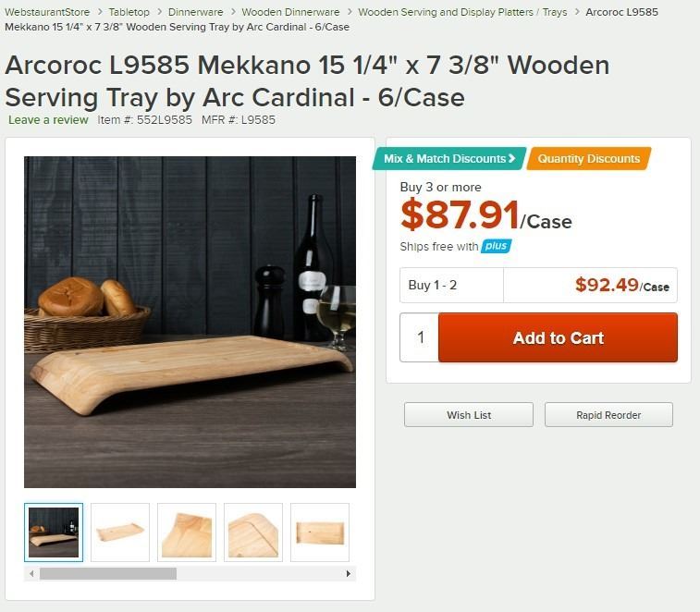
Task: Add item to Wish List
Action: tap(469, 415)
